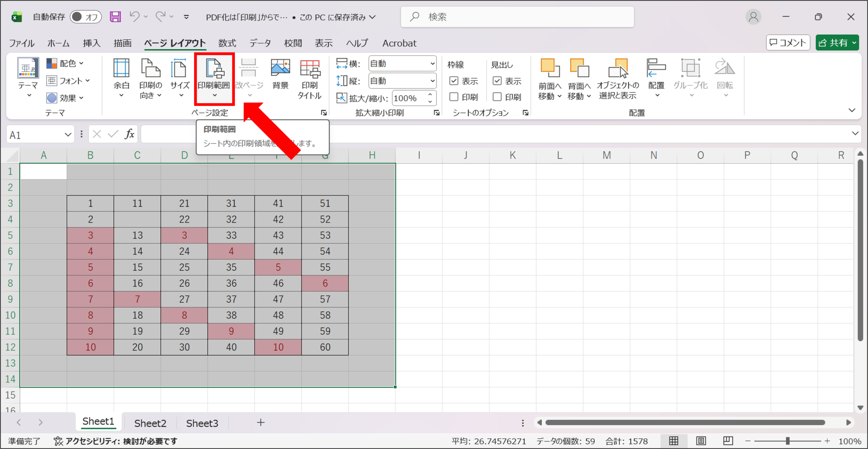The image size is (868, 449).
Task: Uncheck the 枠線 表示 gridlines checkbox
Action: [454, 81]
